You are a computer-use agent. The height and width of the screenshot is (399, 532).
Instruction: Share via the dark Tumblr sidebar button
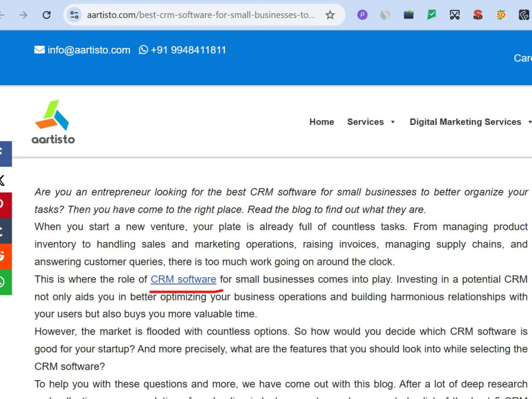5,231
